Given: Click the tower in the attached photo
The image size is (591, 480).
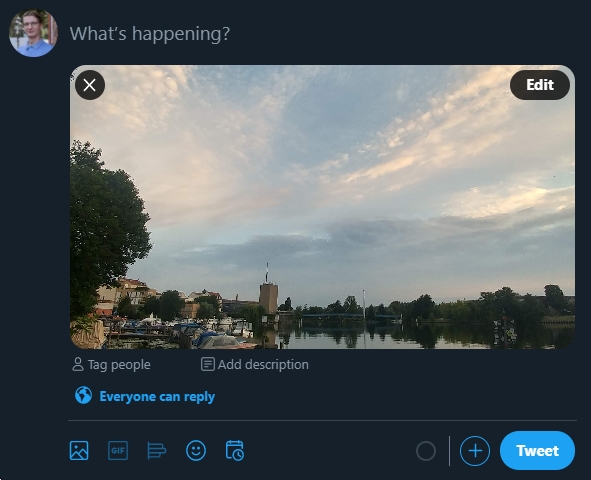Looking at the screenshot, I should pos(268,296).
